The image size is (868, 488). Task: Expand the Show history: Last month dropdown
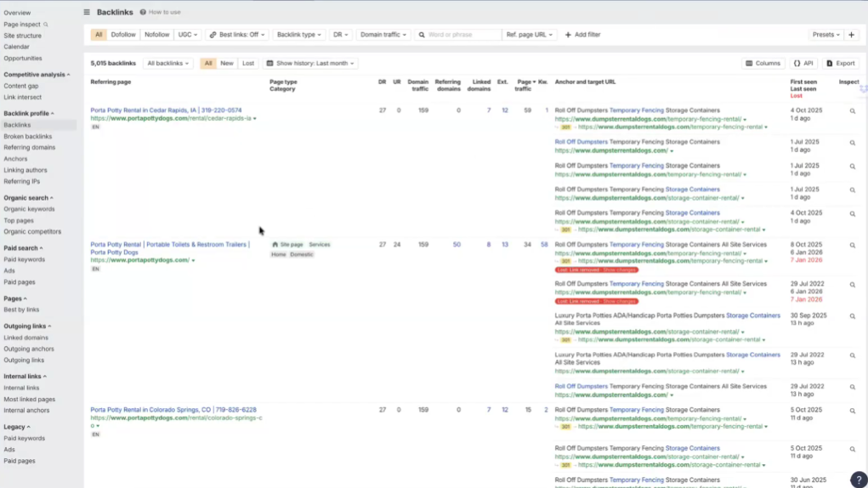tap(310, 64)
